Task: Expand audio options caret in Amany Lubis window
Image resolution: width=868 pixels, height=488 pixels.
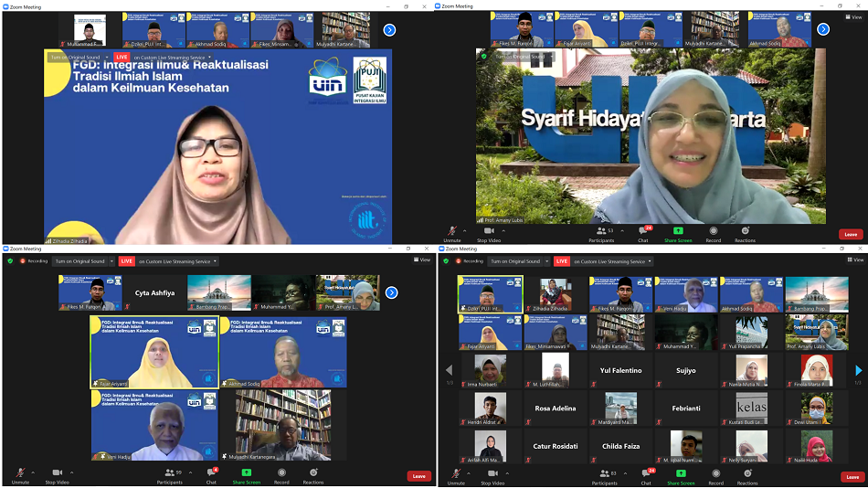Action: [x=464, y=230]
